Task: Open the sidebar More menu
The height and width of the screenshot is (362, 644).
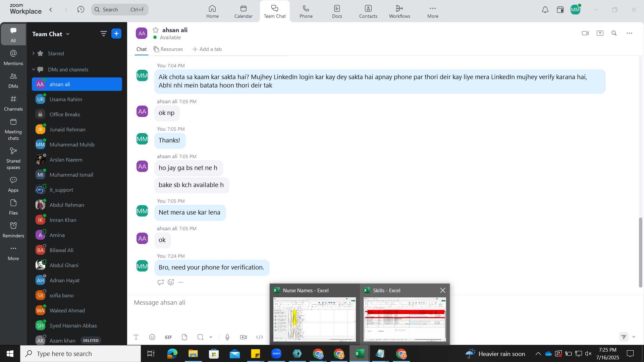Action: click(13, 253)
